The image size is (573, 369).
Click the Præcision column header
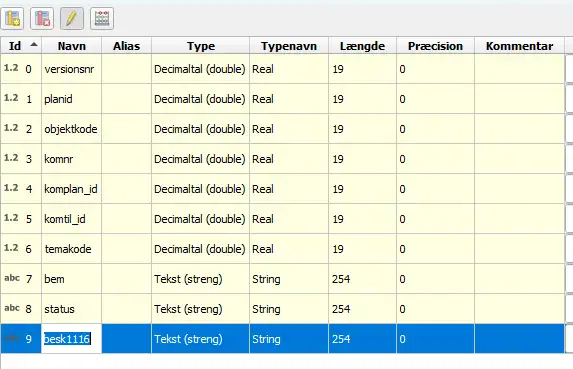click(435, 46)
